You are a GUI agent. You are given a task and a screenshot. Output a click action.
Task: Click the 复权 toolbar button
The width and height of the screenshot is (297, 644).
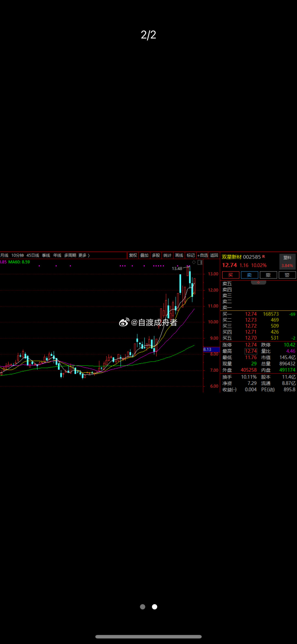(x=133, y=255)
